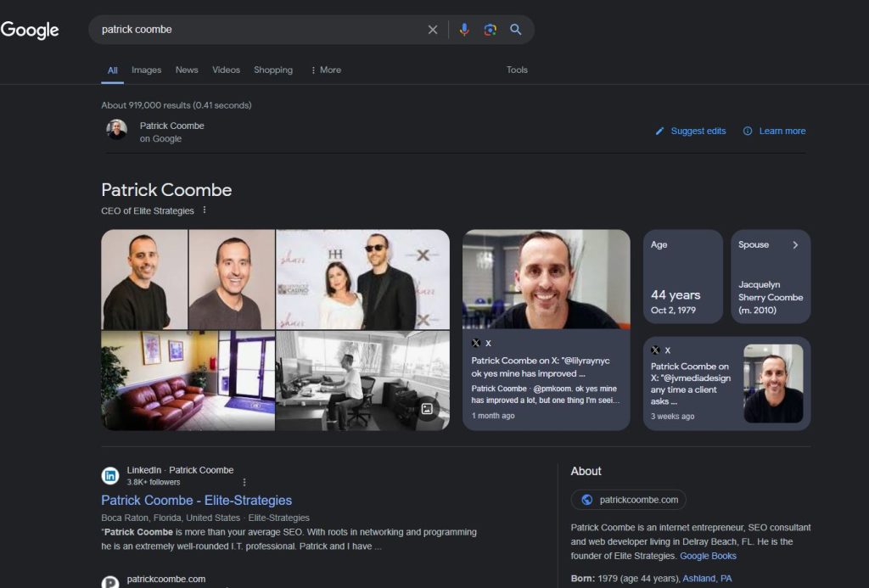Visit the patrickcoombe.com website chip
This screenshot has height=588, width=869.
coord(629,500)
